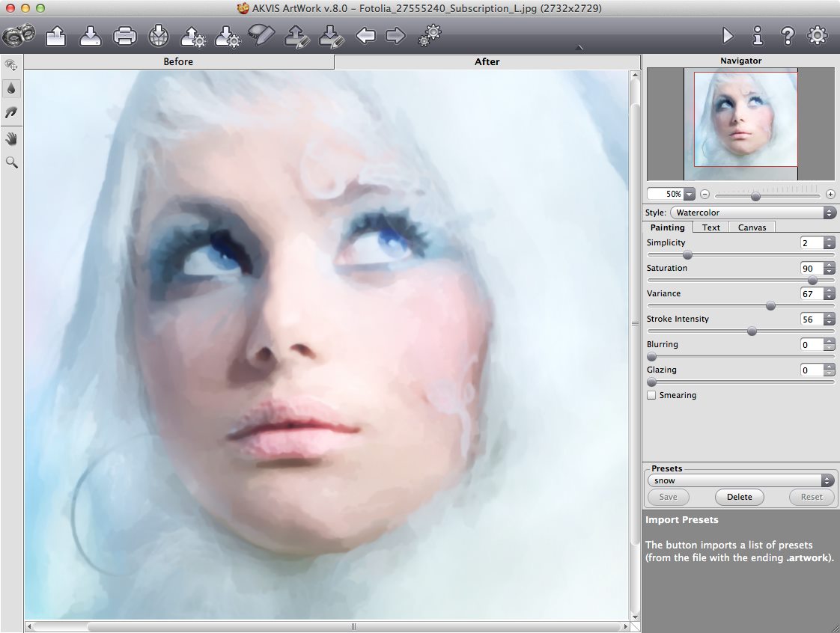The height and width of the screenshot is (633, 840).
Task: Open Help with the question mark icon
Action: point(787,35)
